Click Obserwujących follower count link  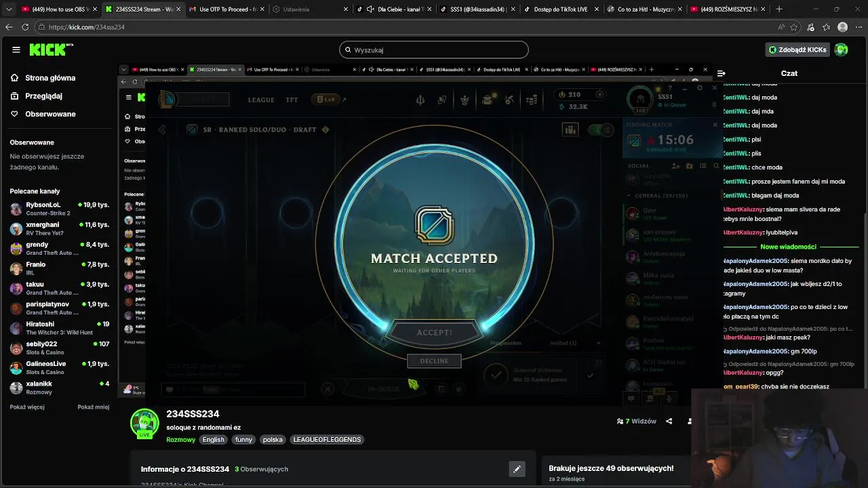[x=262, y=469]
